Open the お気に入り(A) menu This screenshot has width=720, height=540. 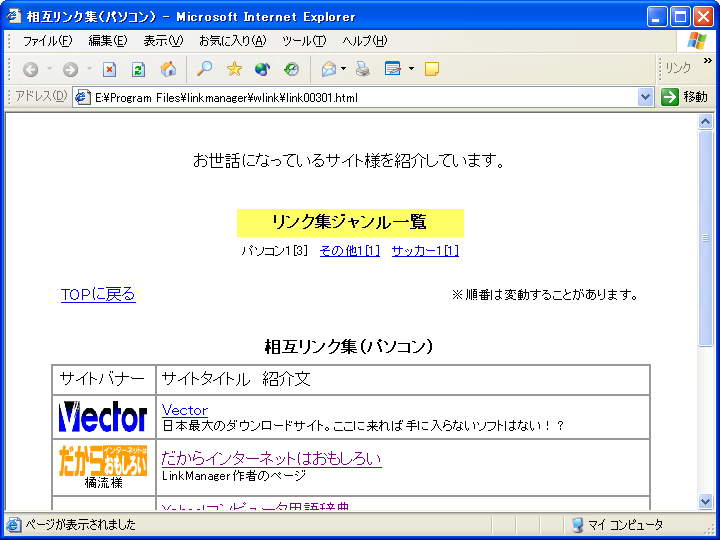[232, 41]
